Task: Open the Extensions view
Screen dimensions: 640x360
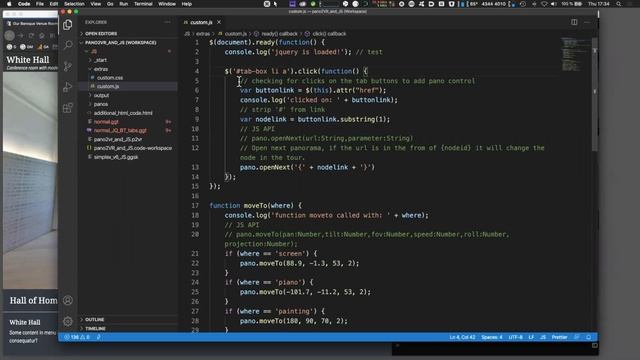Action: 68,108
